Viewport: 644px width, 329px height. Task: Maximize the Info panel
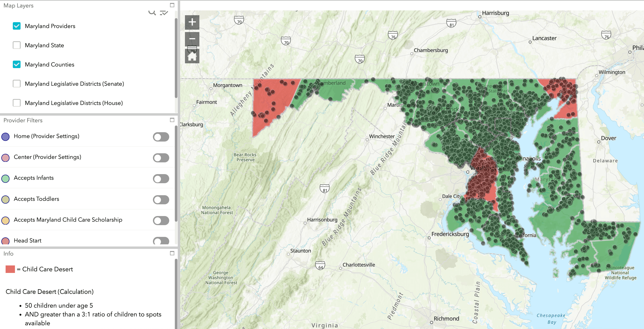(x=172, y=253)
